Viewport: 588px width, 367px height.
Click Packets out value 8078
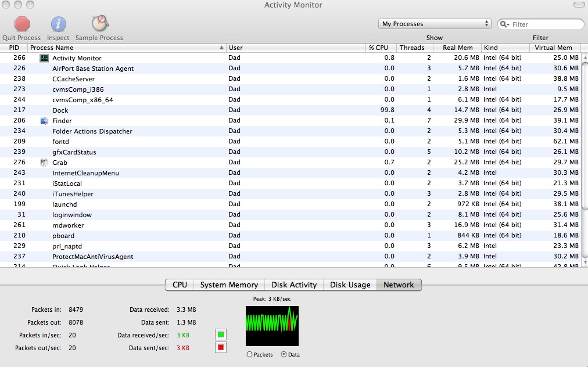(x=76, y=322)
